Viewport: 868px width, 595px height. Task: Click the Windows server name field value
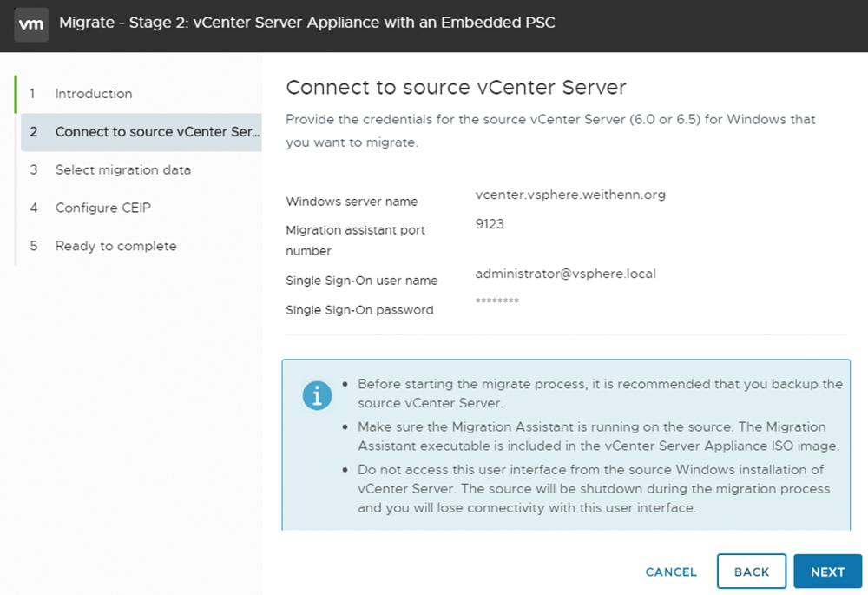[x=570, y=195]
